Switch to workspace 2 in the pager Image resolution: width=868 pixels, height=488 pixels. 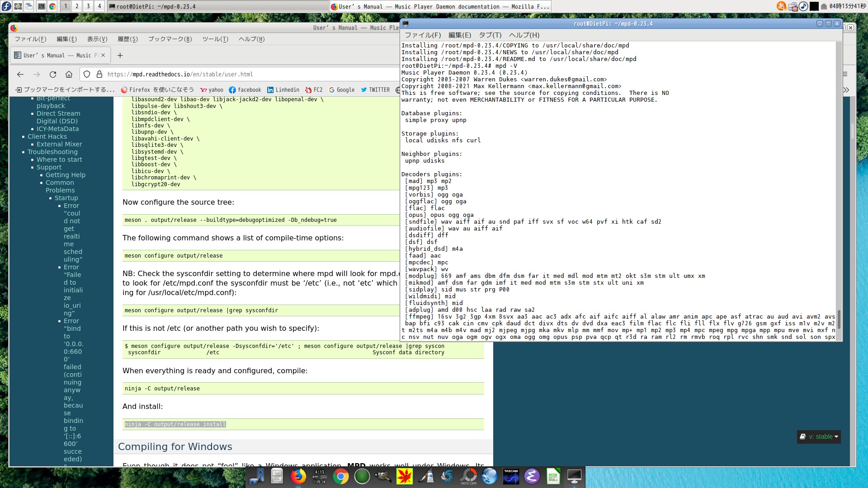77,6
